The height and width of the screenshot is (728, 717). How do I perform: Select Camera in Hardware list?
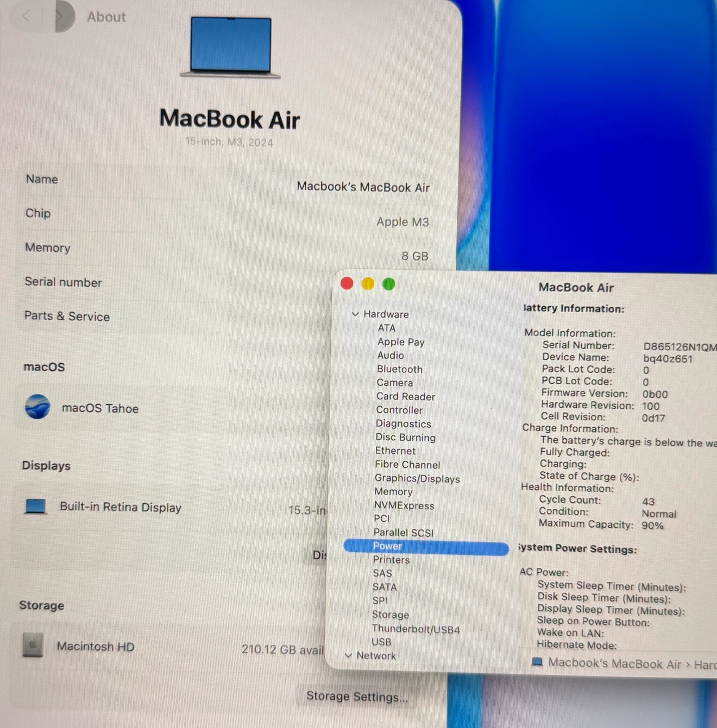point(395,382)
